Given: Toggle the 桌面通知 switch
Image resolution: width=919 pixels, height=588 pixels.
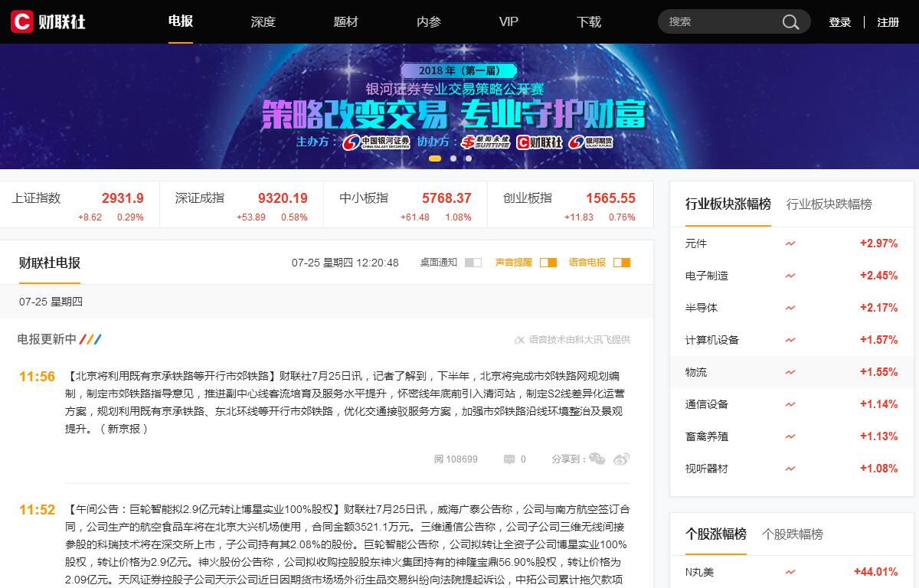Looking at the screenshot, I should pyautogui.click(x=473, y=263).
